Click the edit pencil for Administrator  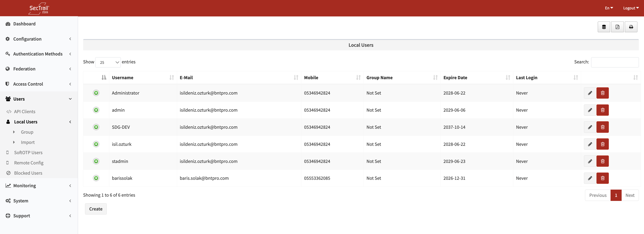[x=590, y=93]
